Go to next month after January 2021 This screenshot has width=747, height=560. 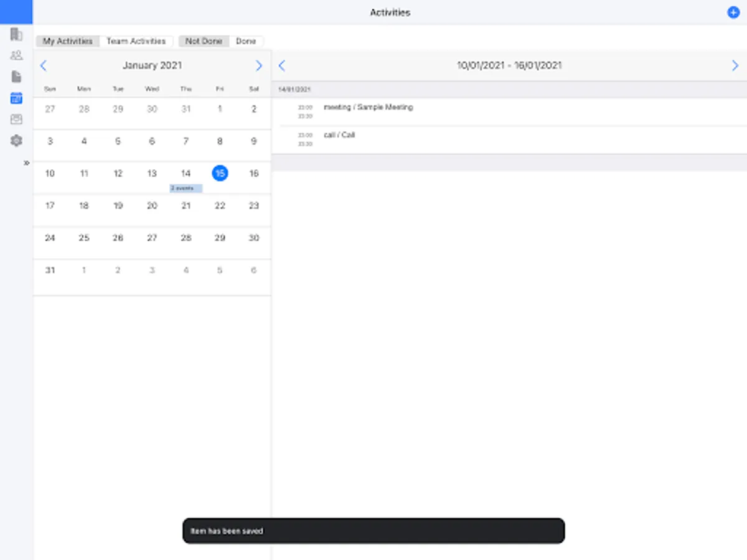(259, 65)
